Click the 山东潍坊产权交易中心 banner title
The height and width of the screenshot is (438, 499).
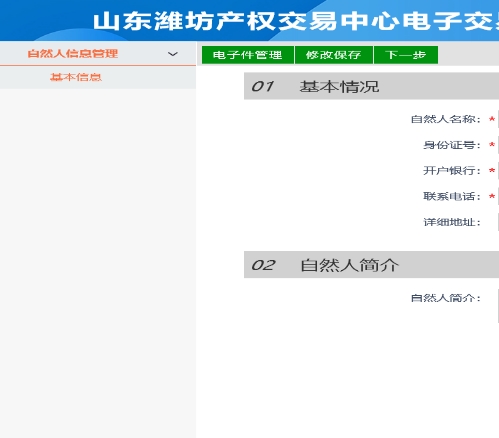295,21
